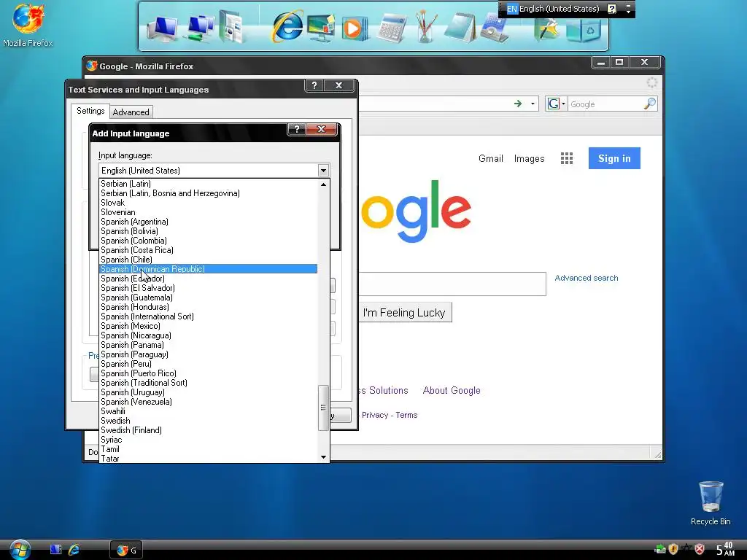Open the Input language combo box arrow
747x560 pixels.
323,171
